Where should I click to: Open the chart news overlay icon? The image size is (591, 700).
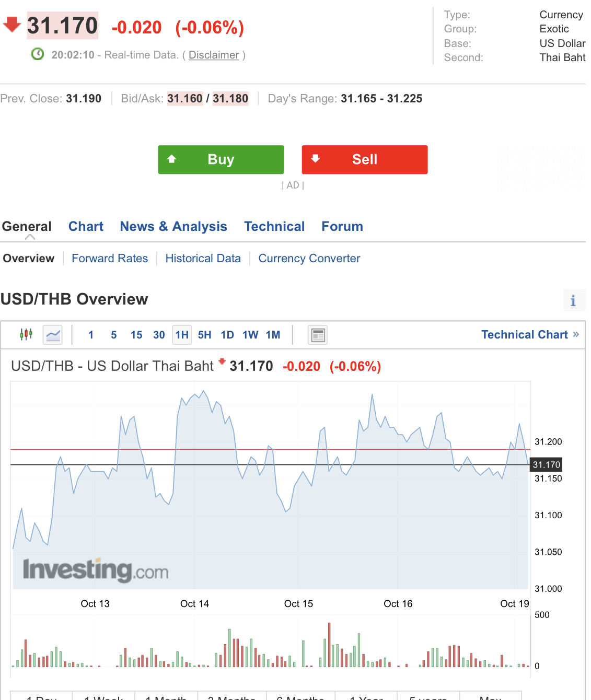click(318, 335)
